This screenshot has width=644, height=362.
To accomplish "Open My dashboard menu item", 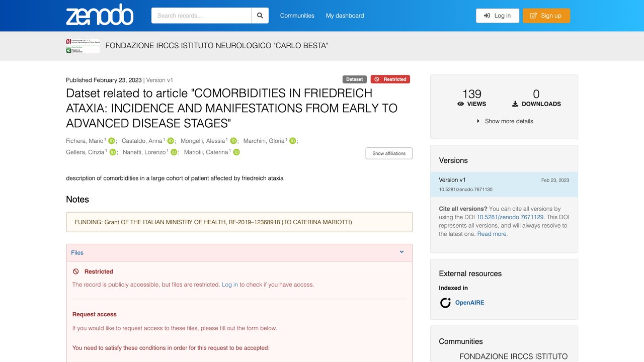I will [x=345, y=16].
